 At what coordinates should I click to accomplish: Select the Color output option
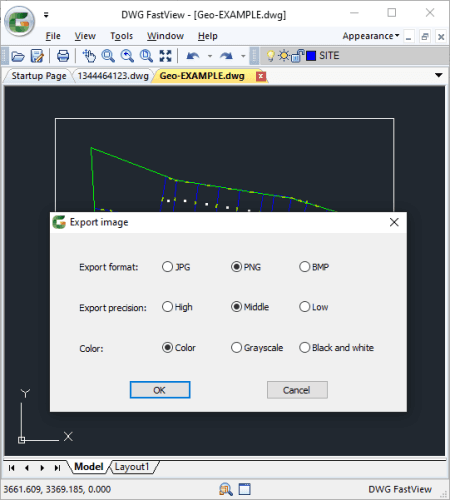tap(179, 348)
